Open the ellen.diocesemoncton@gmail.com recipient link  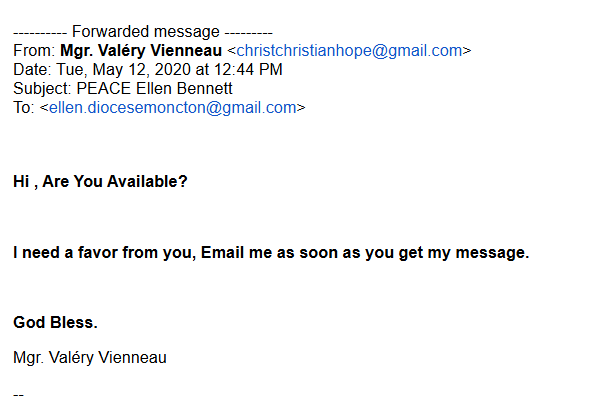tap(173, 108)
